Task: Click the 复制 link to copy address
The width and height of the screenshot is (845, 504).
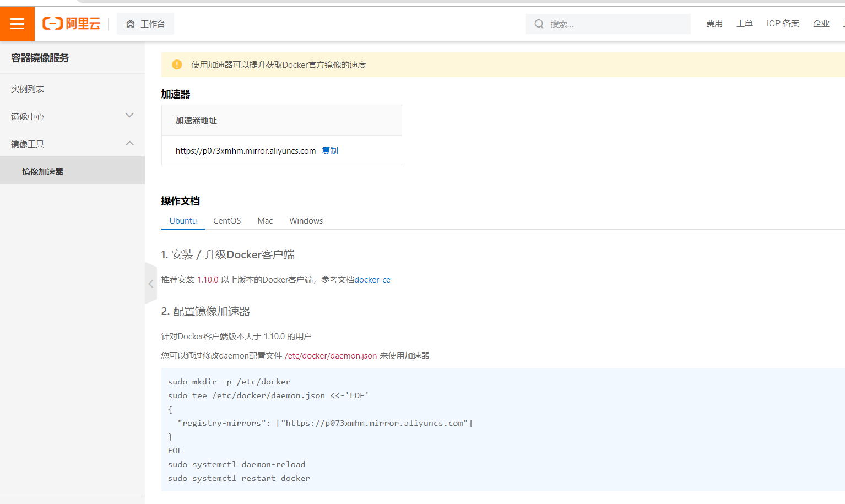Action: click(x=330, y=150)
